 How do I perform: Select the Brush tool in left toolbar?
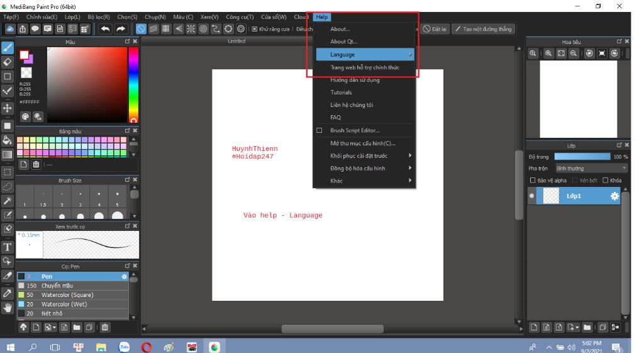tap(8, 48)
